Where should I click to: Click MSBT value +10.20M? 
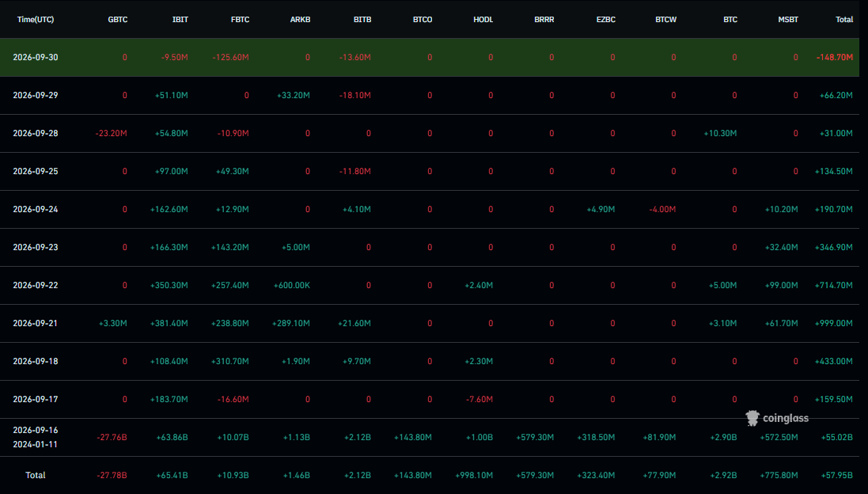click(781, 209)
